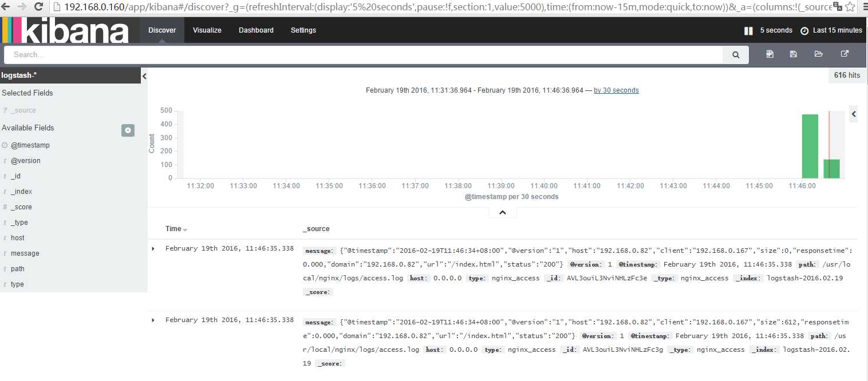Select the type field in the list
The width and height of the screenshot is (868, 381).
coord(17,284)
